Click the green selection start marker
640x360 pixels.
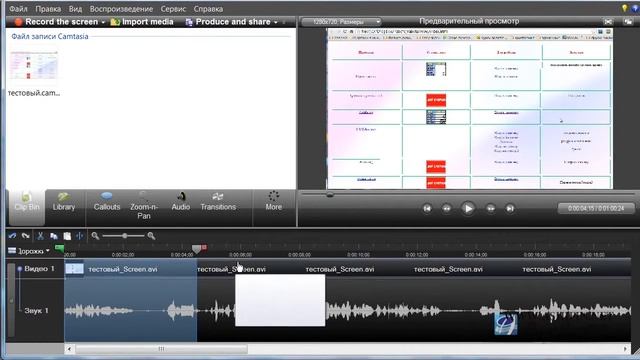[x=60, y=248]
